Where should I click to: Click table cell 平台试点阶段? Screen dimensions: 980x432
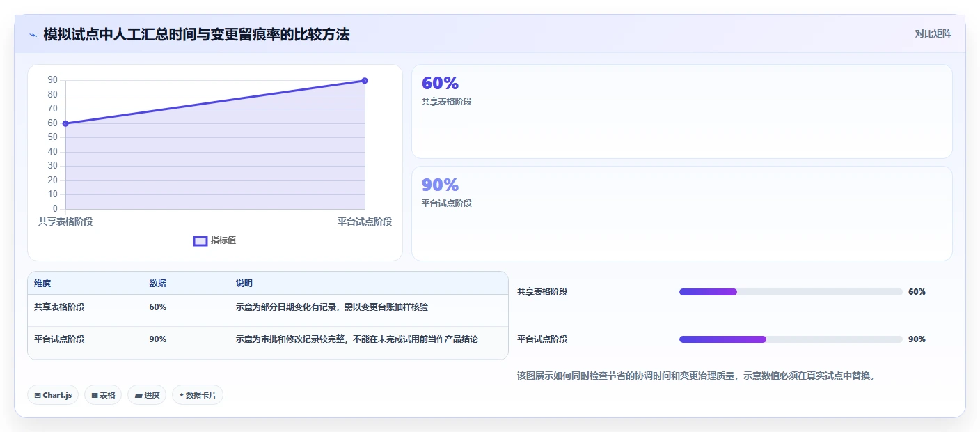pyautogui.click(x=59, y=339)
